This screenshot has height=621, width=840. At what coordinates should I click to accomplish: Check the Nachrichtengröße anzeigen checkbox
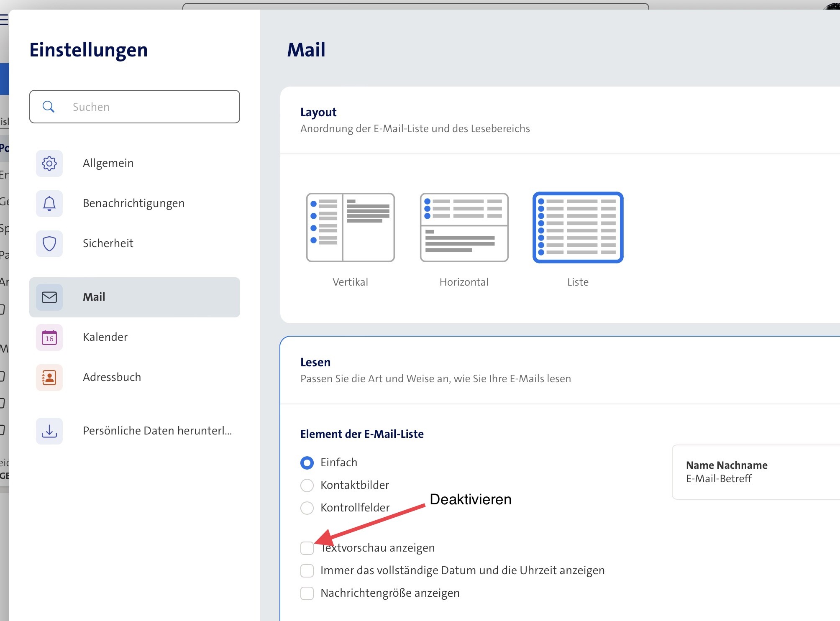[x=307, y=593]
